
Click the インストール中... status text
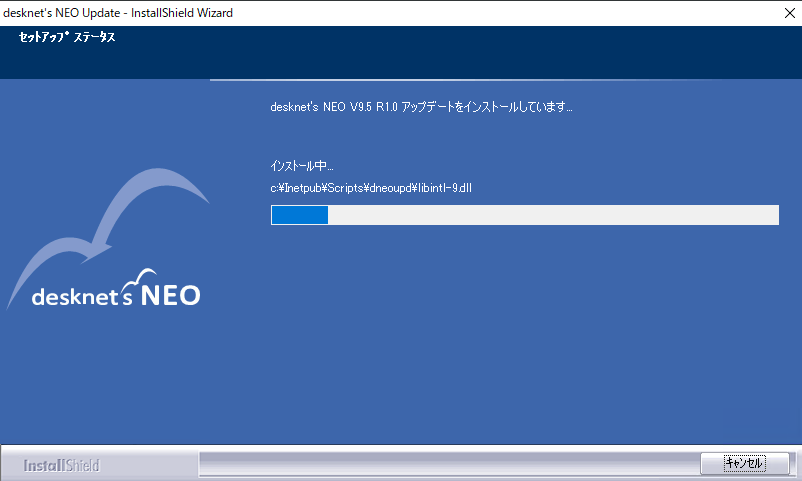point(302,166)
